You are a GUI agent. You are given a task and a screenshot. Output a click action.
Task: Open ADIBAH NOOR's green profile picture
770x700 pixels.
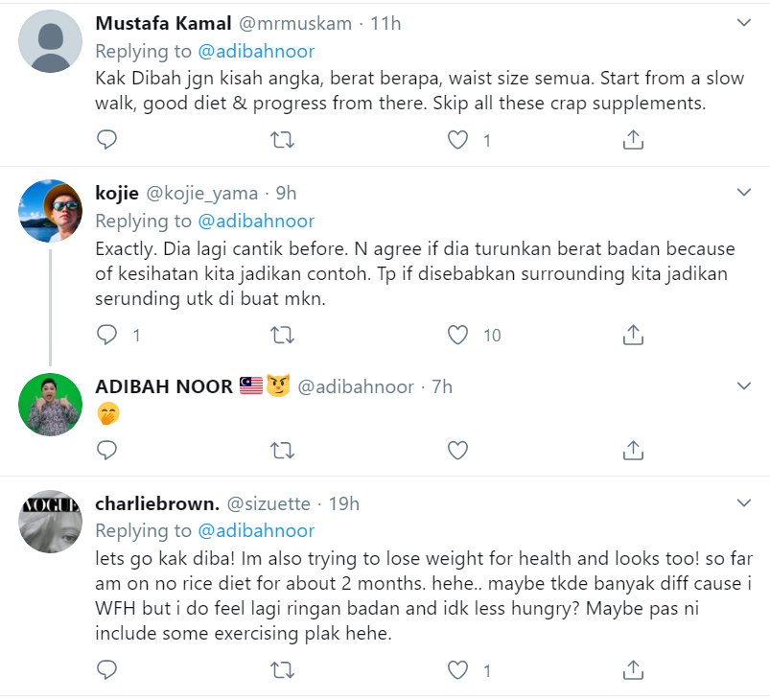pyautogui.click(x=50, y=404)
